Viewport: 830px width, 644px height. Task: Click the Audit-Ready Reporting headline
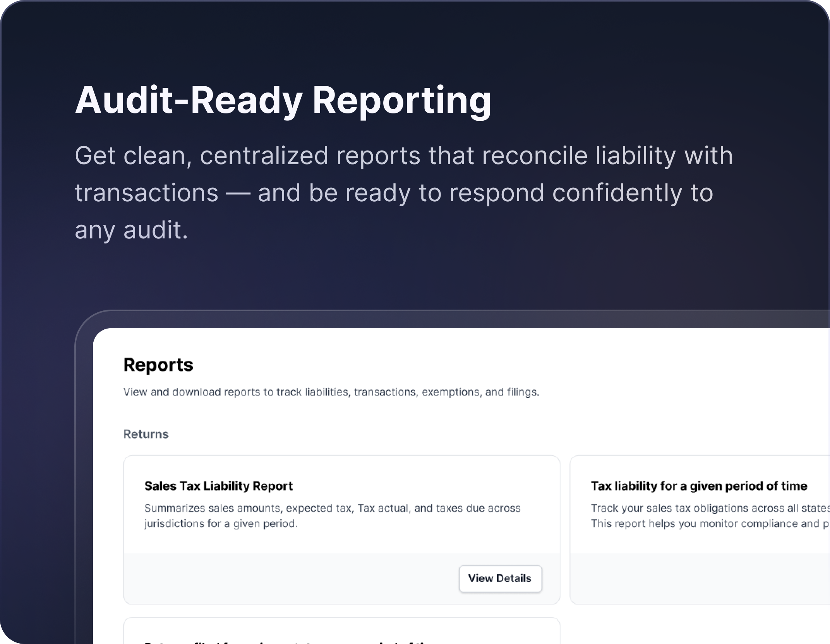tap(283, 100)
